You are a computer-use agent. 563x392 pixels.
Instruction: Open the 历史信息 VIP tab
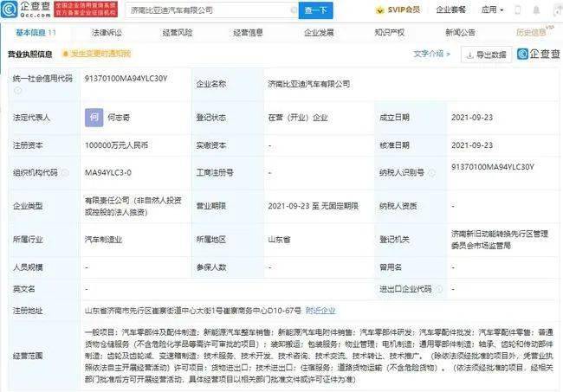coord(534,31)
